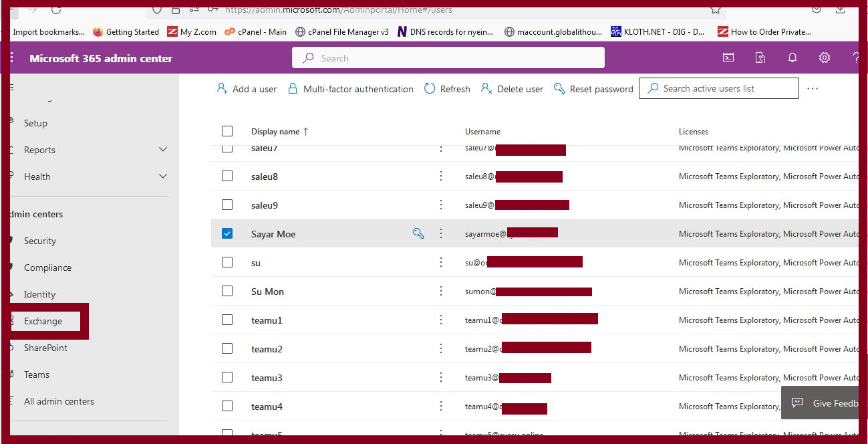Open the command bar overflow ellipsis

tap(813, 88)
